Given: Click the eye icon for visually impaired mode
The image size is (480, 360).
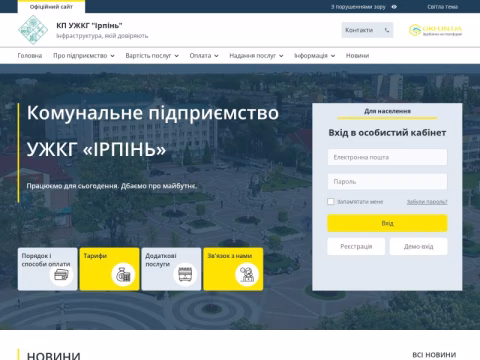Looking at the screenshot, I should [394, 7].
